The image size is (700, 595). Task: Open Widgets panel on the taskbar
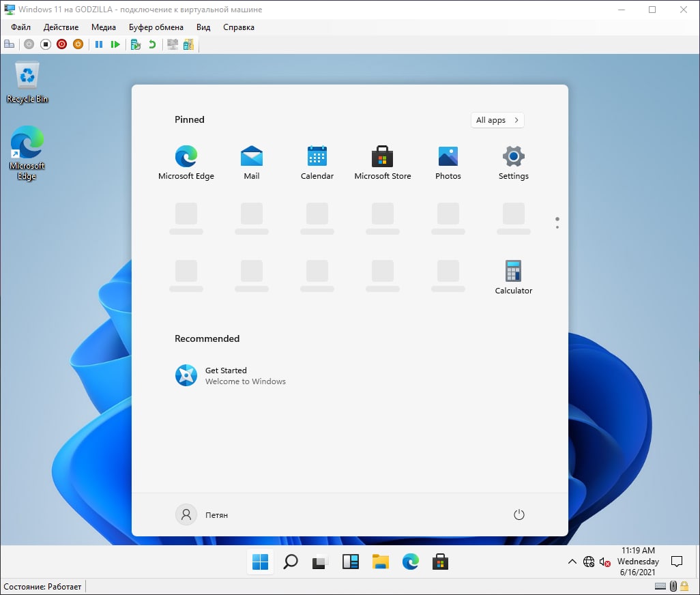click(x=351, y=562)
